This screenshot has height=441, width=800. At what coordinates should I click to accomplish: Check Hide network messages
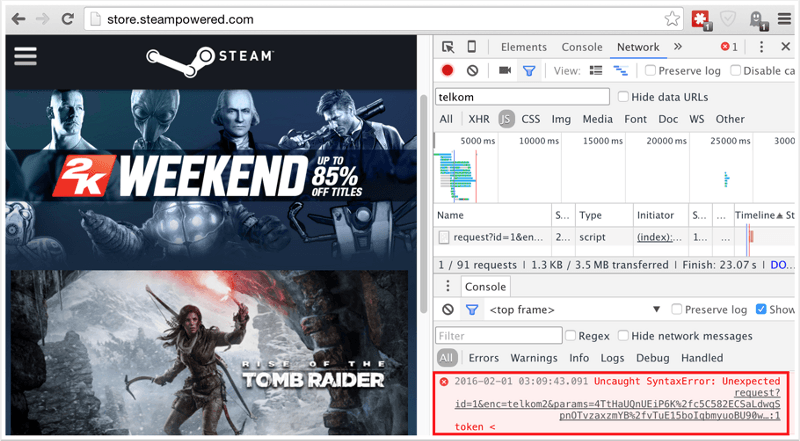[x=623, y=335]
